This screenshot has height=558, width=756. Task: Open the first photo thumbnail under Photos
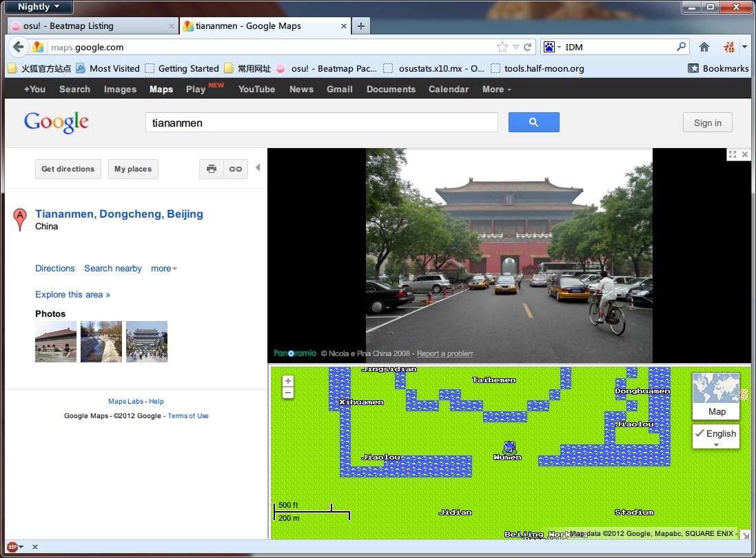click(55, 342)
